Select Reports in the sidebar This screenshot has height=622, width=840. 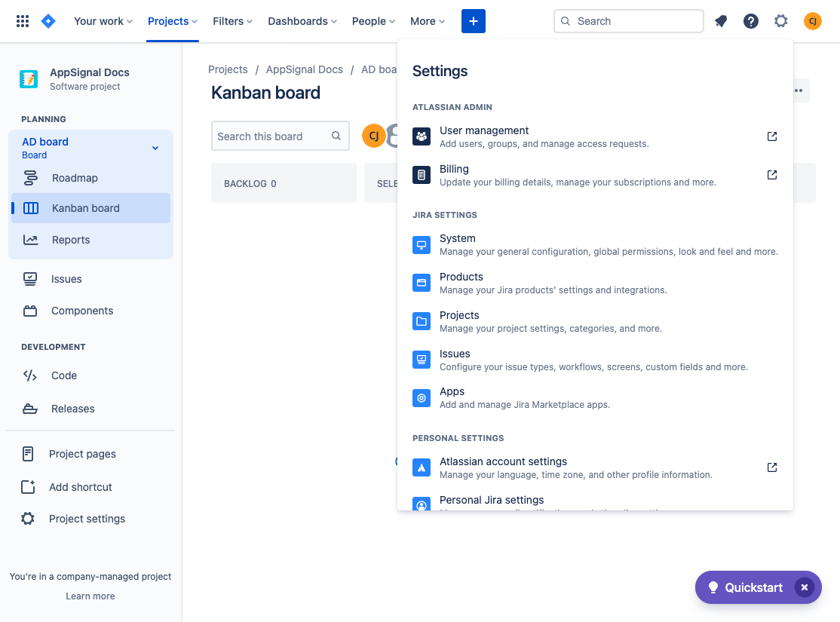pyautogui.click(x=90, y=240)
